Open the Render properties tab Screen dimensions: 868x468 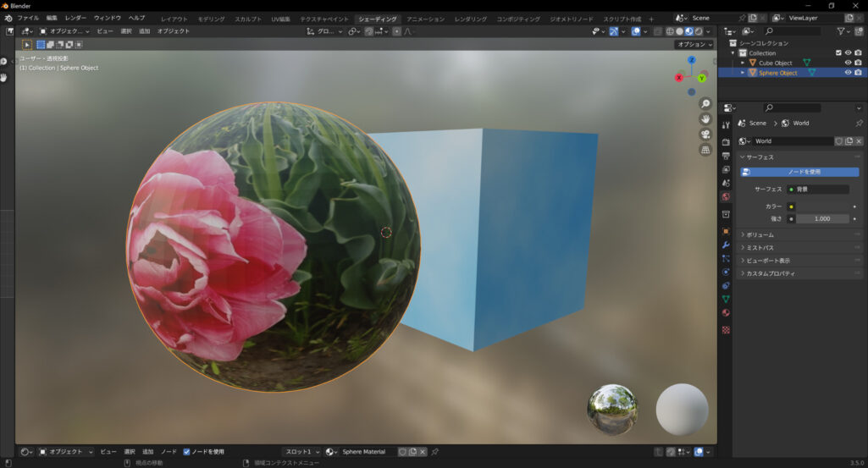tap(726, 142)
